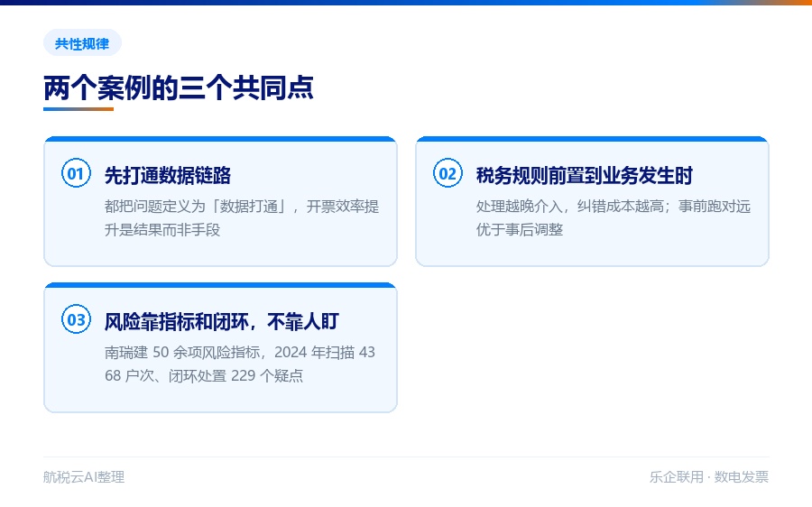The height and width of the screenshot is (507, 812).
Task: Click the 共性规律 tag pill
Action: point(82,43)
